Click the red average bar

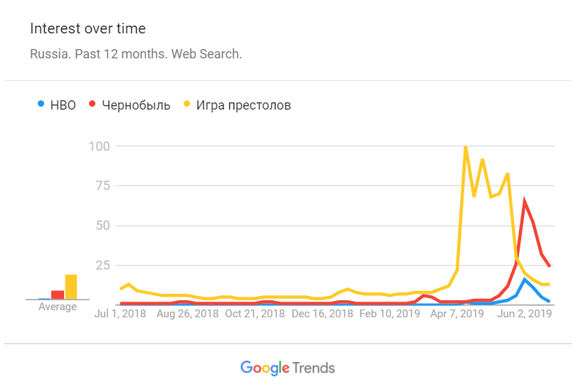click(x=58, y=295)
